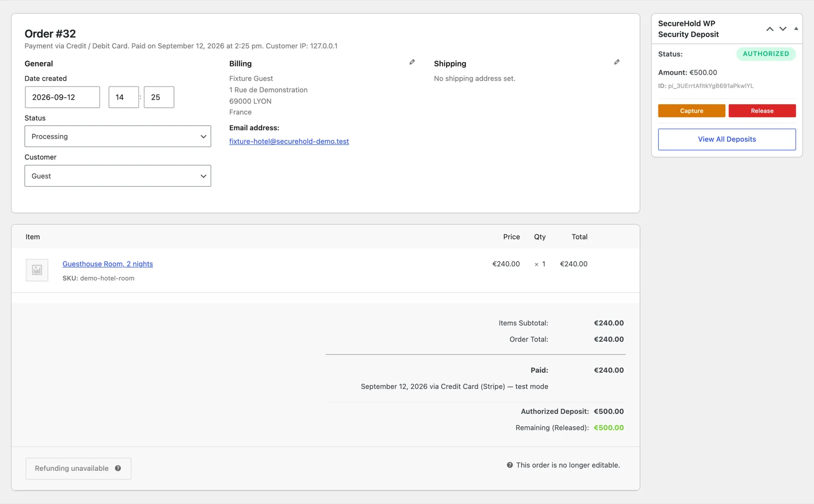Click the 1 Rue de Demonstration line
814x504 pixels.
pyautogui.click(x=268, y=90)
